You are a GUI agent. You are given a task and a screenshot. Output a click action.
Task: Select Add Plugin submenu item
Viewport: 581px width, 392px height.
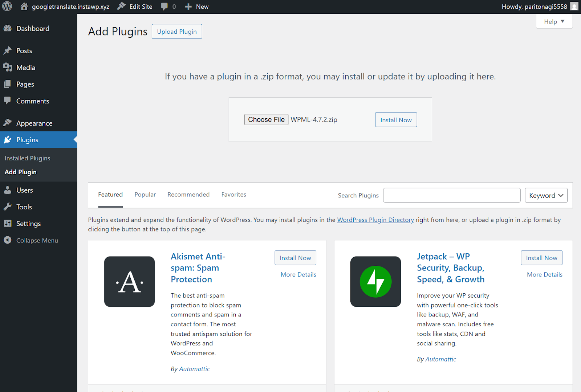[x=21, y=172]
